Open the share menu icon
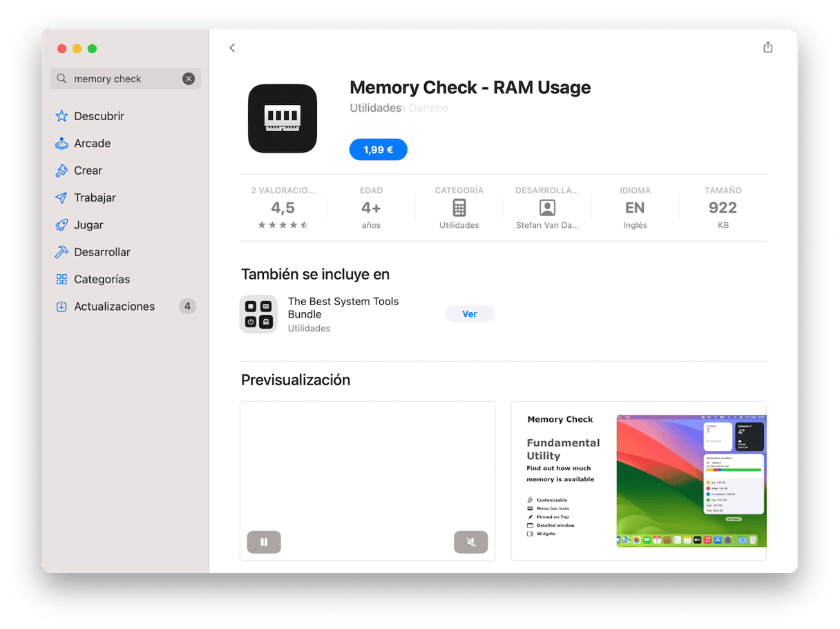Image resolution: width=840 pixels, height=629 pixels. (x=767, y=47)
